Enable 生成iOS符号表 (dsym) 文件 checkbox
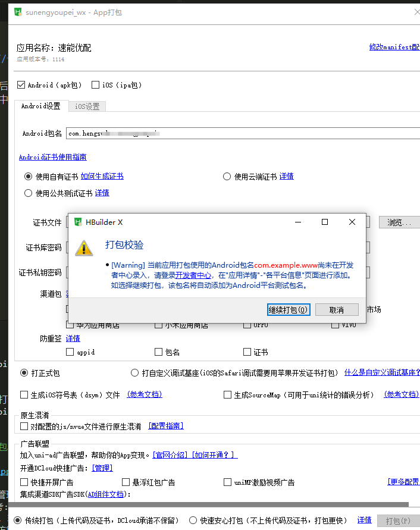420x530 pixels. tap(24, 394)
